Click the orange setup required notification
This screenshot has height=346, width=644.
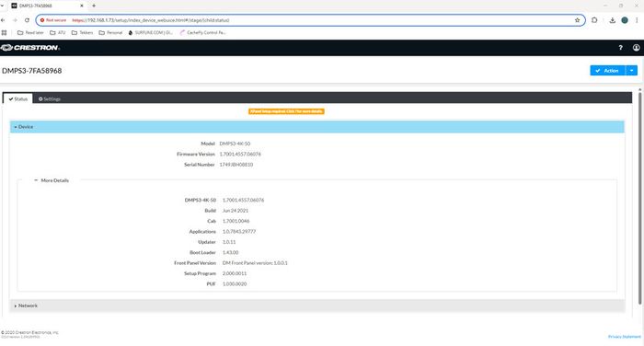tap(286, 111)
